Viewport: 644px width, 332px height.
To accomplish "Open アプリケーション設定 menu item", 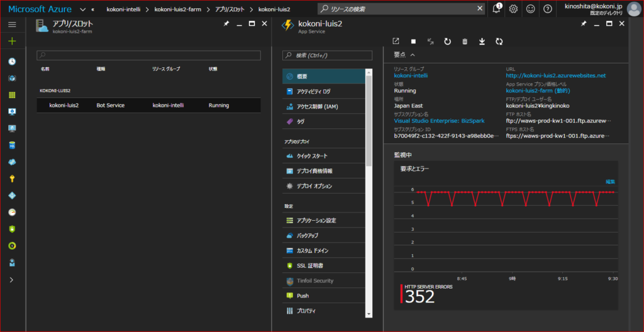I will tap(324, 221).
